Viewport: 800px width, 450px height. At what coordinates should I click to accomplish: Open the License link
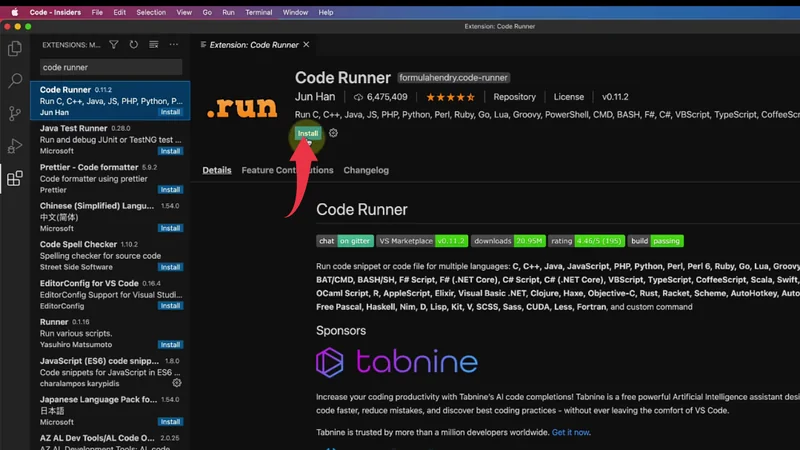pyautogui.click(x=568, y=97)
